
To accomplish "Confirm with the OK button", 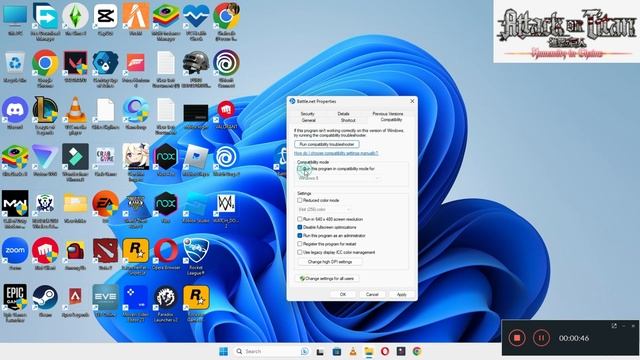I will point(343,294).
